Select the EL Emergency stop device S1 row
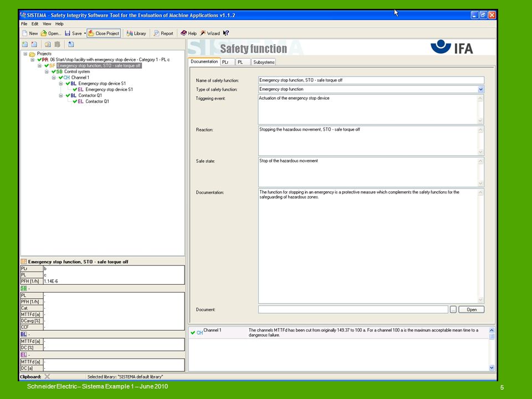The width and height of the screenshot is (532, 399). click(103, 90)
